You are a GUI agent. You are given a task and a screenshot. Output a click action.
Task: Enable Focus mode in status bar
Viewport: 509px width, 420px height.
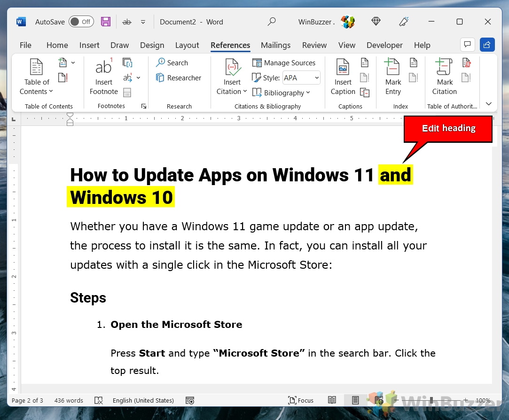click(301, 400)
